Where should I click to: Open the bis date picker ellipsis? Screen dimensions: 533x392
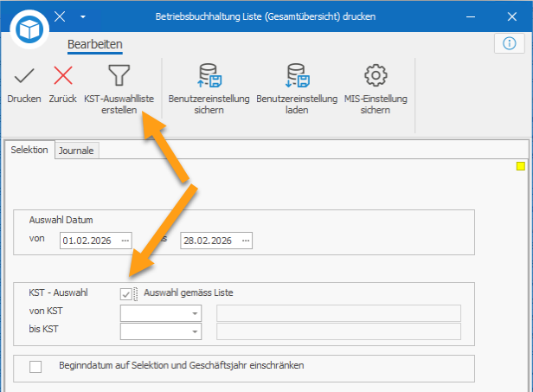tap(246, 240)
